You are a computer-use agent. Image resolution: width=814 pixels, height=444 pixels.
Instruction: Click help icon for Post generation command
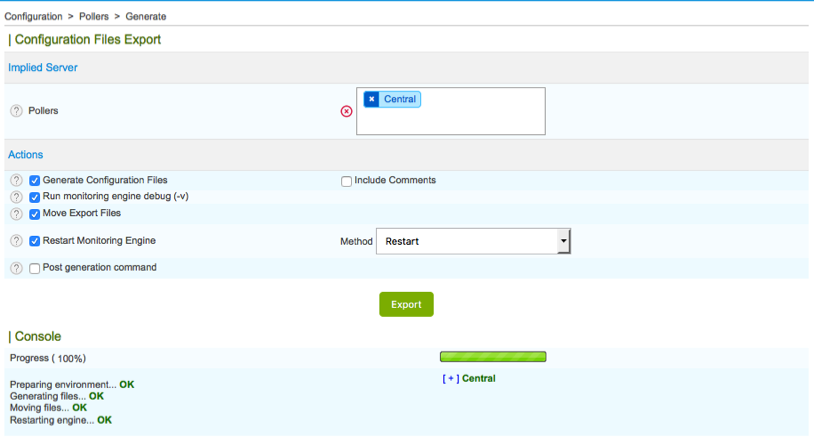click(x=16, y=268)
